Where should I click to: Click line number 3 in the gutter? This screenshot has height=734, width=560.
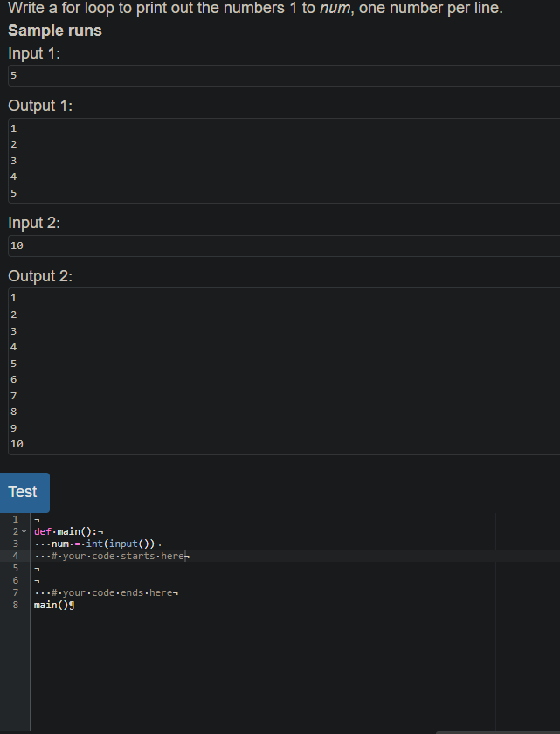pos(16,544)
